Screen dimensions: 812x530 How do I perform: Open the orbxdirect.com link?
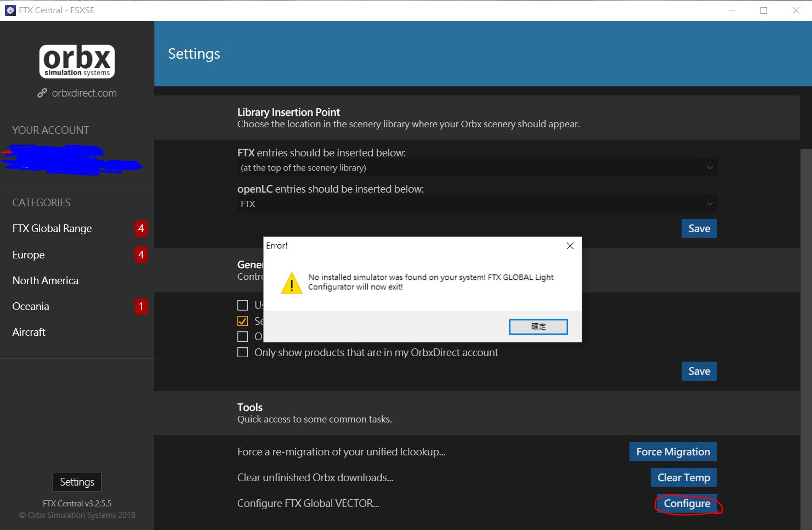[84, 93]
